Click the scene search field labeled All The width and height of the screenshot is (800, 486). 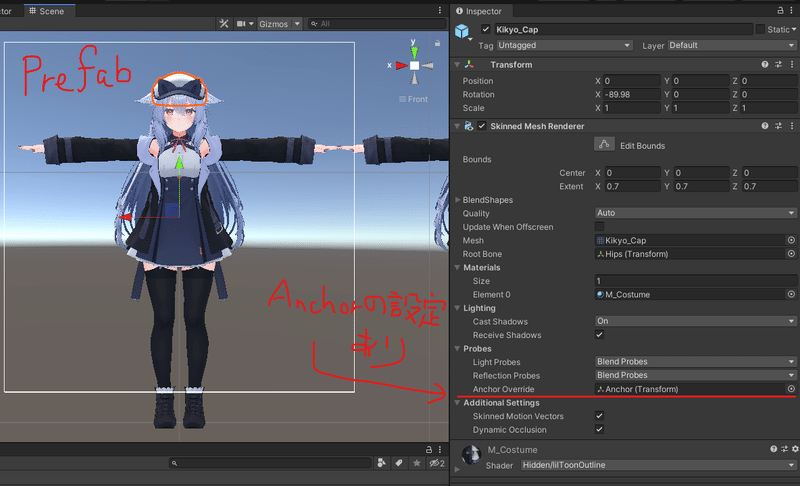tap(377, 24)
